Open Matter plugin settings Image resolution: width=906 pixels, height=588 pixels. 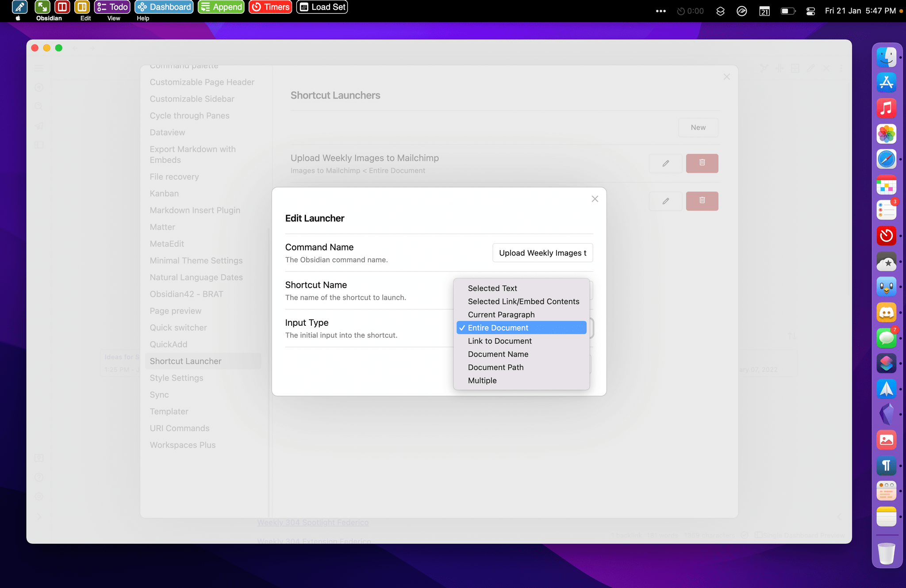coord(162,227)
